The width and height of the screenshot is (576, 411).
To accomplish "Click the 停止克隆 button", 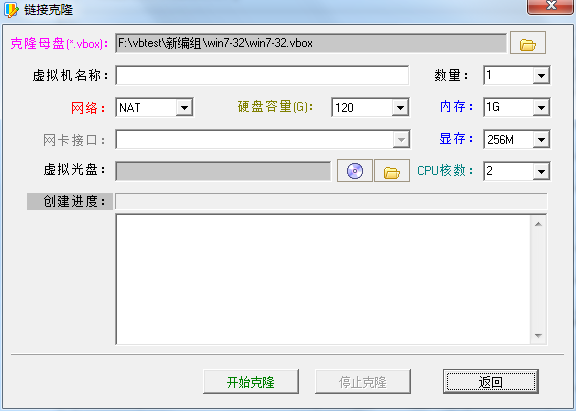I will coord(363,382).
